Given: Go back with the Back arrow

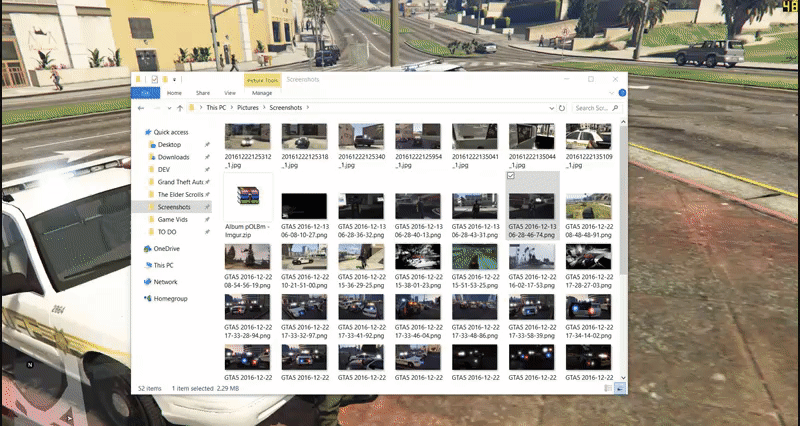Looking at the screenshot, I should coord(141,108).
